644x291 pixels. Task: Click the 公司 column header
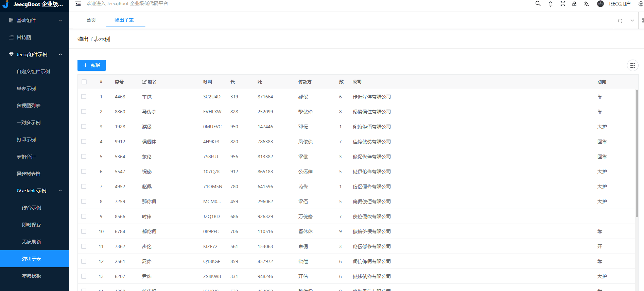pos(357,82)
